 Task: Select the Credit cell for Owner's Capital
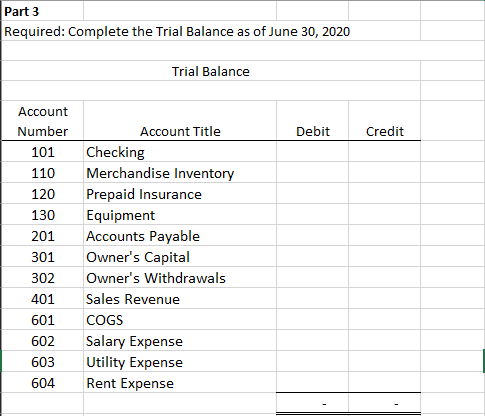pos(385,257)
